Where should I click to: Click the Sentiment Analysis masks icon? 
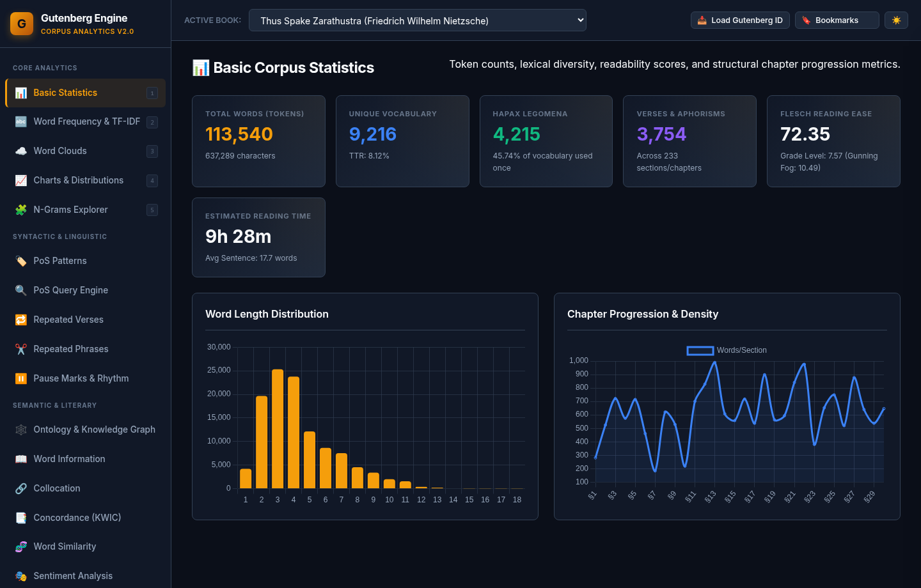pyautogui.click(x=21, y=576)
